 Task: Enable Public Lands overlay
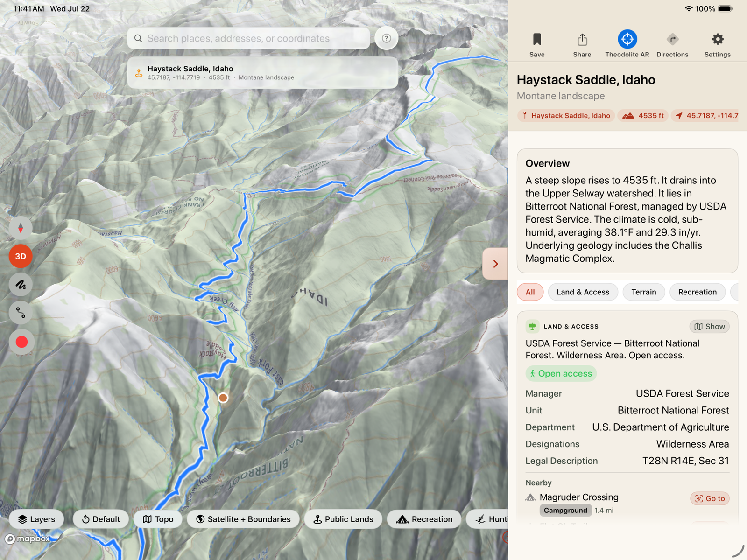click(343, 519)
